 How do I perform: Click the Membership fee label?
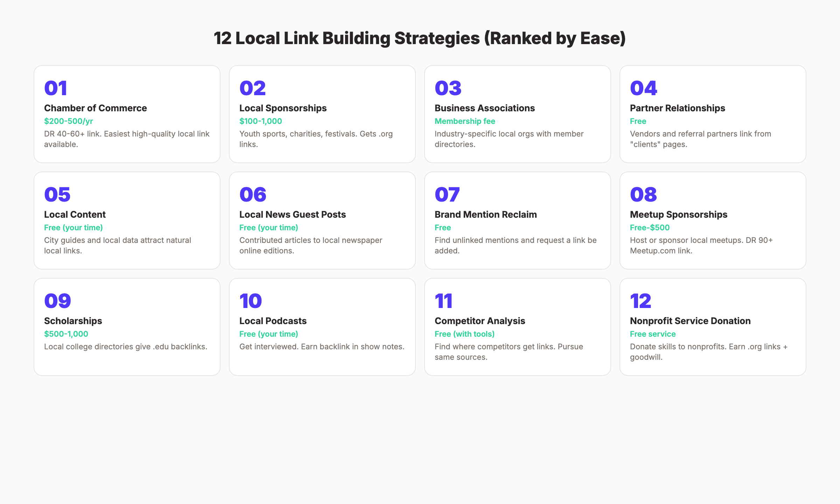[x=465, y=121]
